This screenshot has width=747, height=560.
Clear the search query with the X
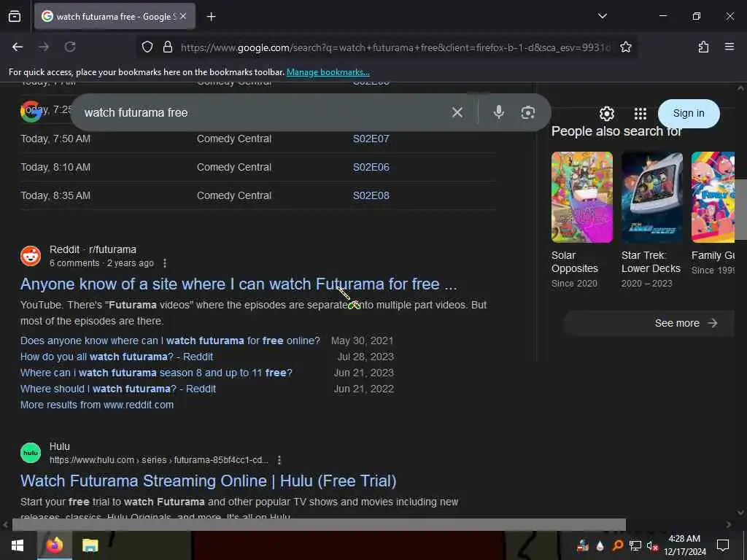457,112
